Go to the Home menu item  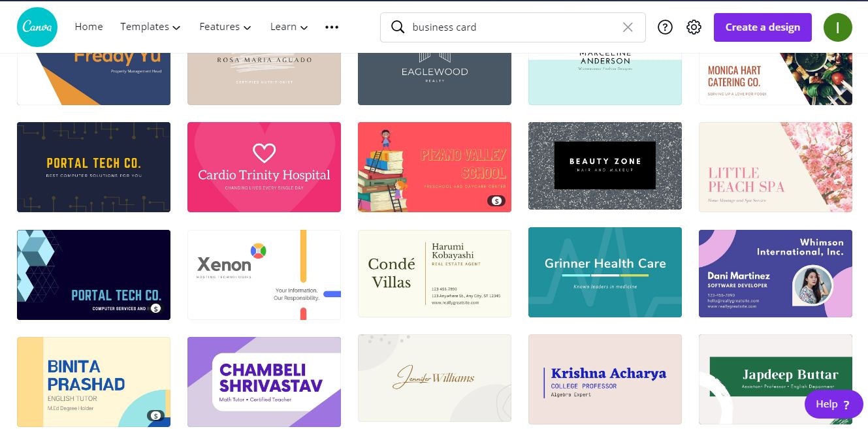pos(89,27)
